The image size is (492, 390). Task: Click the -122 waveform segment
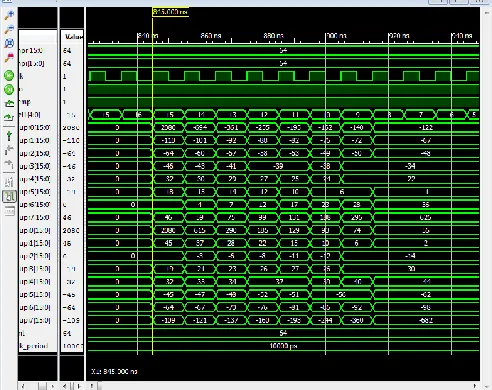(426, 127)
